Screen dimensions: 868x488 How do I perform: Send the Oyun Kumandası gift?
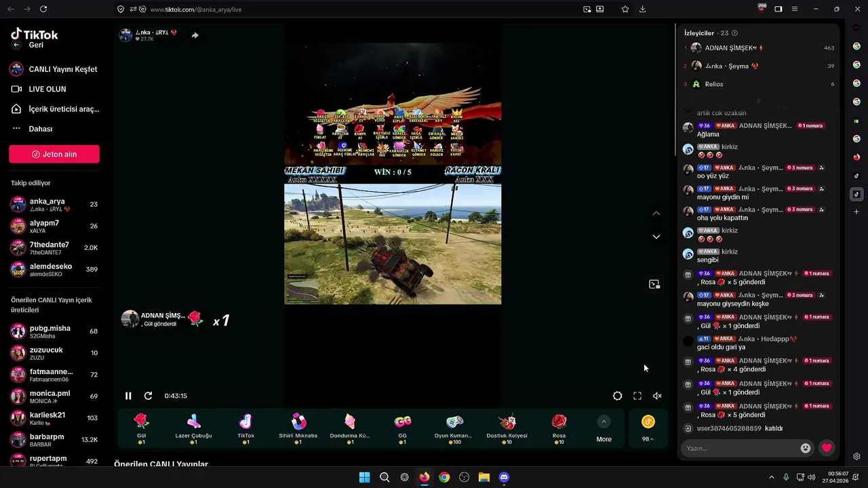pyautogui.click(x=454, y=428)
